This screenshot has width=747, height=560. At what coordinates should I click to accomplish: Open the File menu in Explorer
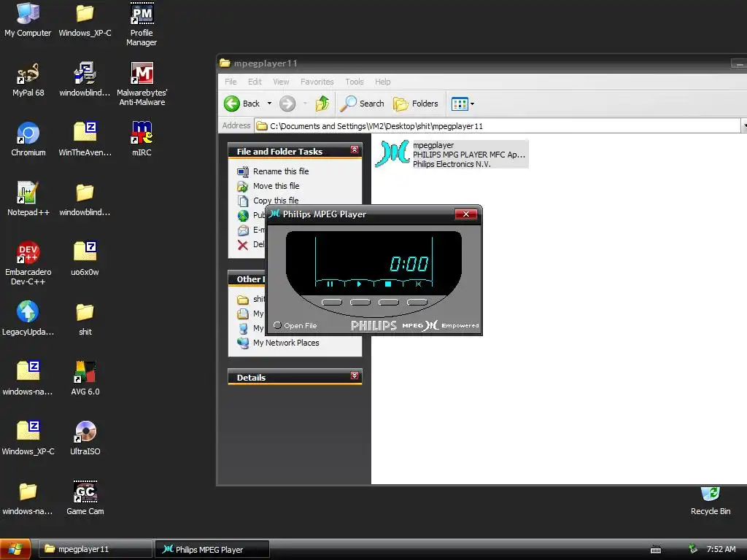click(x=231, y=82)
